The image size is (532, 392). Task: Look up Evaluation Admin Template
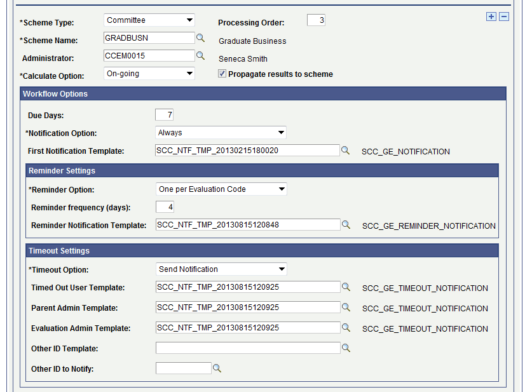346,328
